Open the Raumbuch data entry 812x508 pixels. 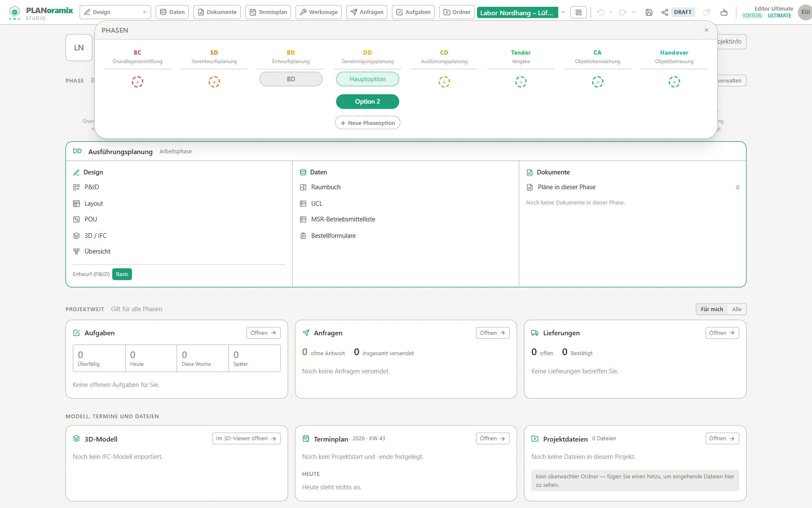(406, 187)
